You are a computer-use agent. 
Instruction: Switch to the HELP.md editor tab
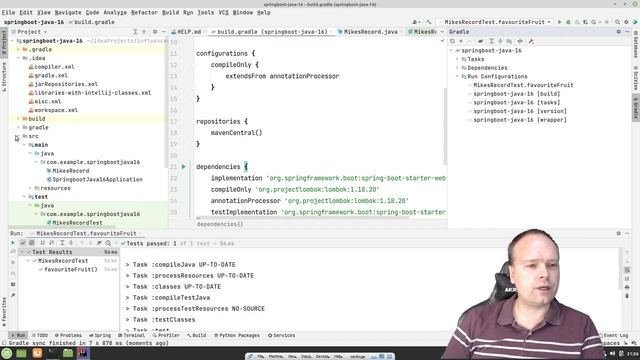coord(186,31)
